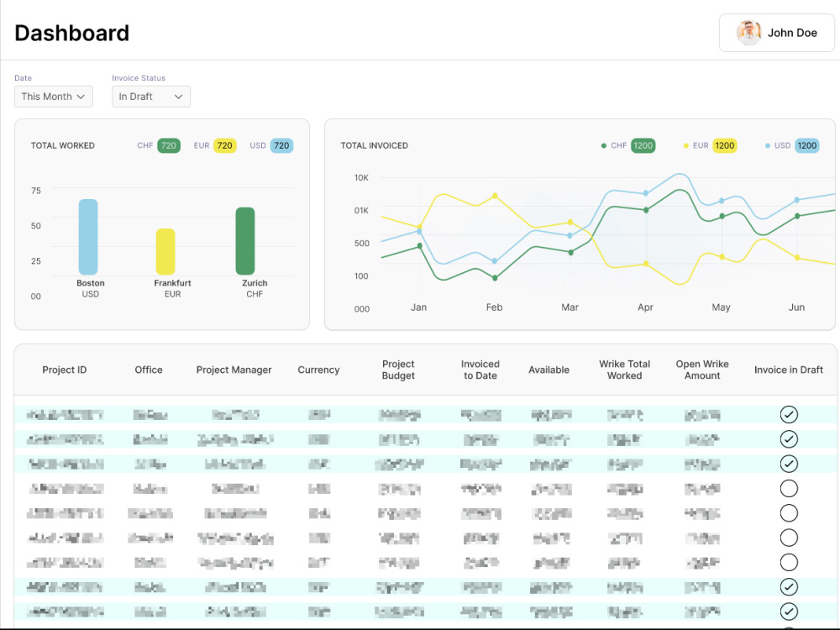The width and height of the screenshot is (840, 630).
Task: Click the yellow line's Feb data point
Action: click(x=495, y=196)
